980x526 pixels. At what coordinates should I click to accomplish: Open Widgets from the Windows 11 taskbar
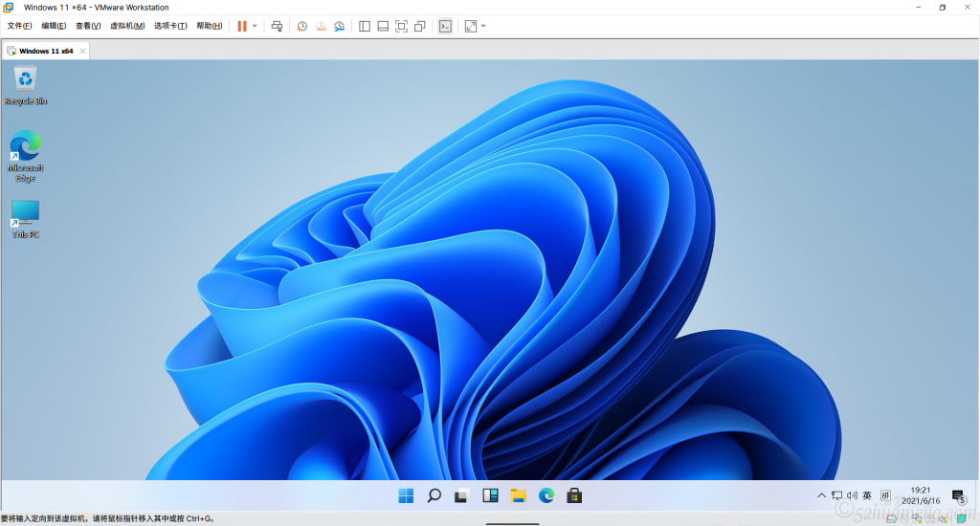(x=490, y=495)
